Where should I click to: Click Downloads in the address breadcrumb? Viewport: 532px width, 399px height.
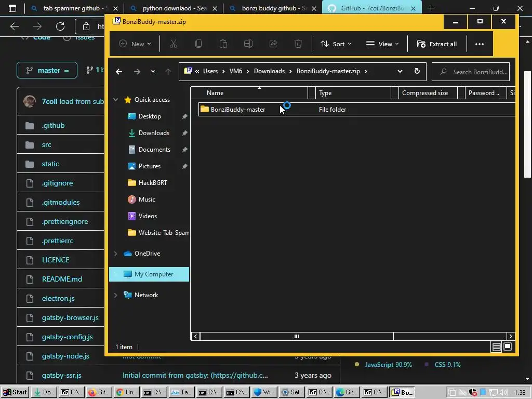(270, 71)
